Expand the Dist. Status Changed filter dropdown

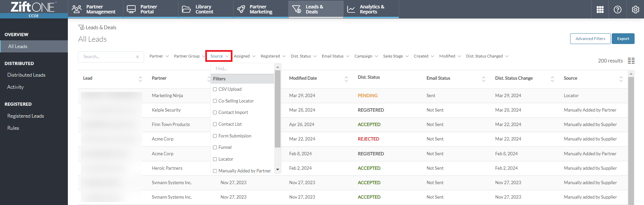point(487,56)
